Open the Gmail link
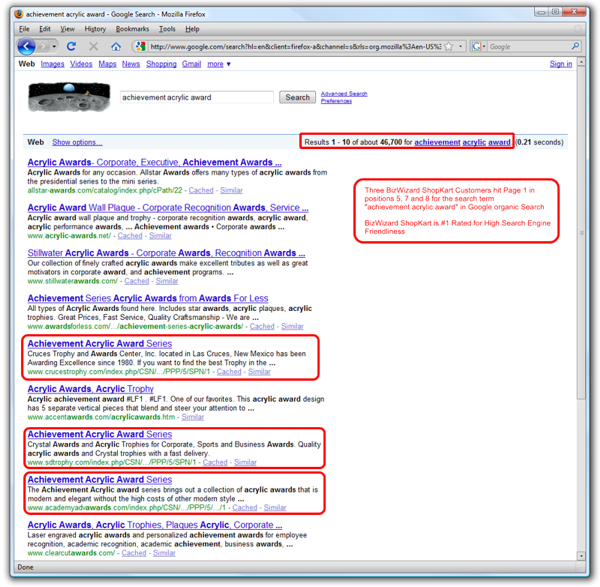The image size is (600, 587). pos(191,64)
